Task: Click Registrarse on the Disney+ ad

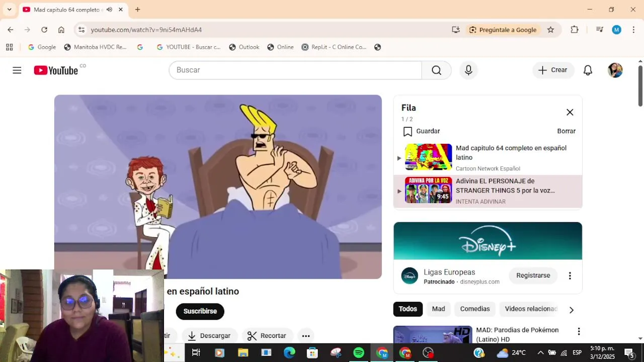Action: pos(533,276)
